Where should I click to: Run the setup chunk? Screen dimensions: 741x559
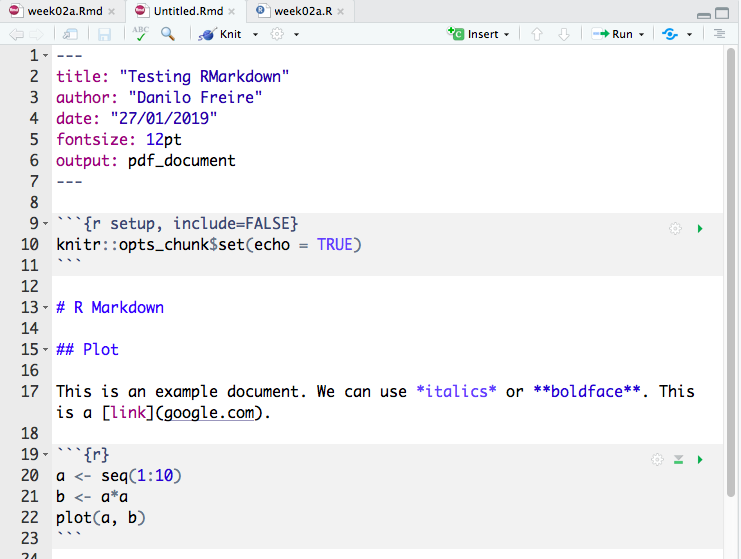click(700, 229)
